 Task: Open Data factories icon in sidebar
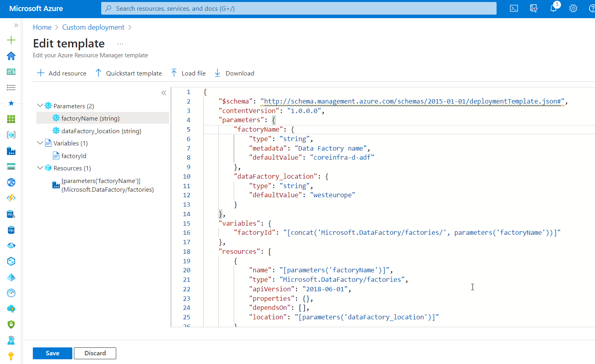pos(11,151)
